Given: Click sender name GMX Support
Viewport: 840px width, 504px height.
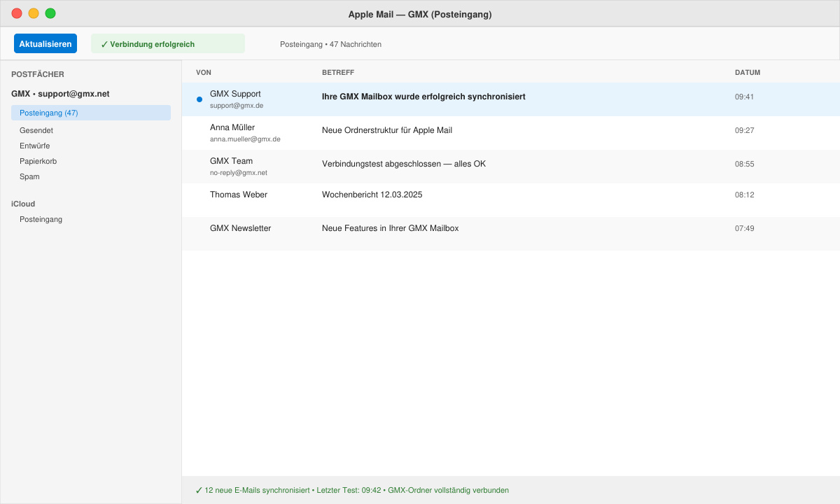Looking at the screenshot, I should pos(235,94).
